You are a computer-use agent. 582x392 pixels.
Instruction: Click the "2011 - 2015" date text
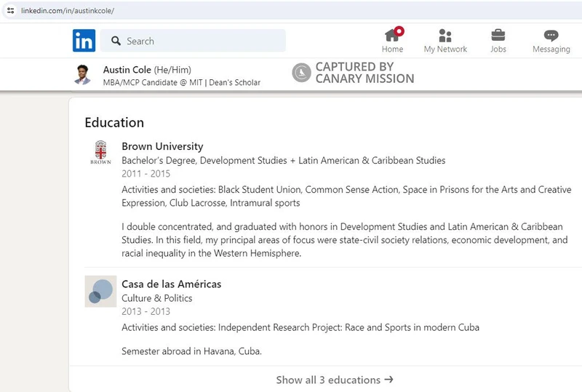click(146, 174)
